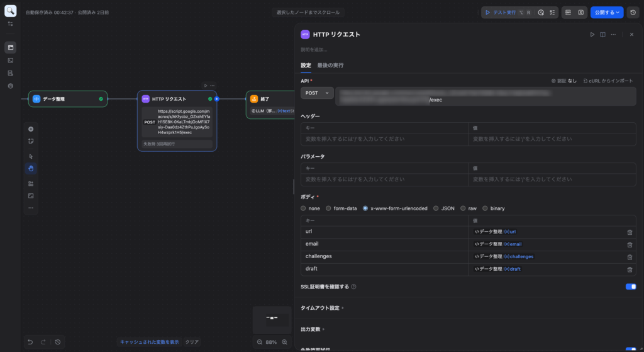Open version history clock icon at top right
The width and height of the screenshot is (644, 352).
coord(633,13)
